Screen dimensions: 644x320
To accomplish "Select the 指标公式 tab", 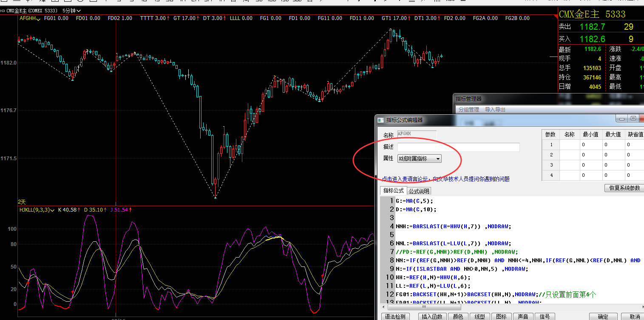I will [x=394, y=191].
